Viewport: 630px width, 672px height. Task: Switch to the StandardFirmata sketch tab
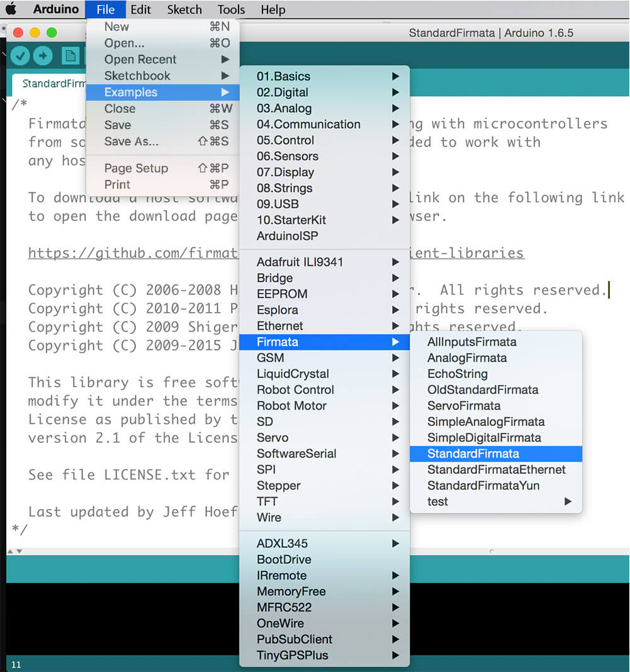pos(50,84)
